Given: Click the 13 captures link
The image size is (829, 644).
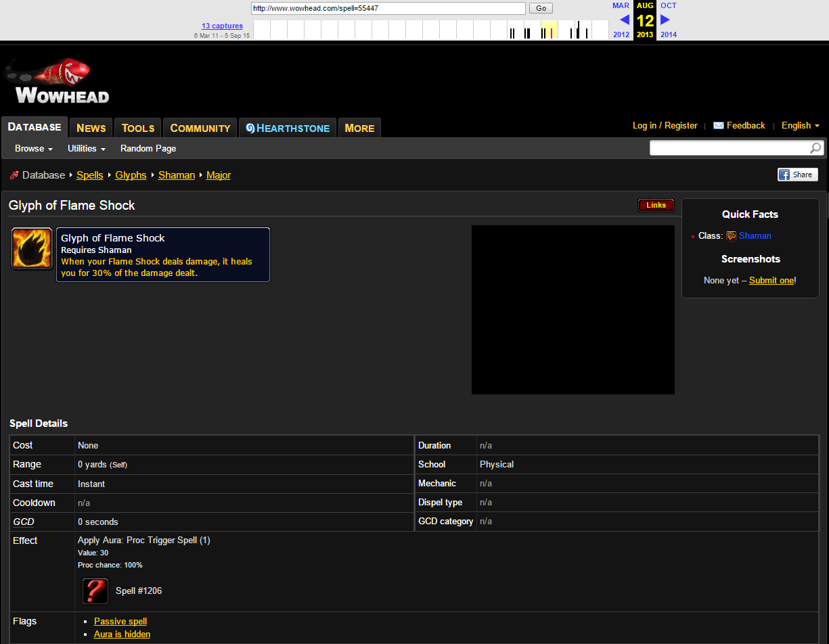Looking at the screenshot, I should click(222, 26).
